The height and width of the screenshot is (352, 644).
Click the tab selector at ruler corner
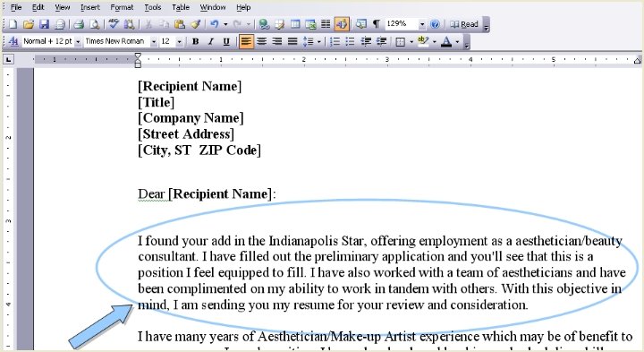8,60
